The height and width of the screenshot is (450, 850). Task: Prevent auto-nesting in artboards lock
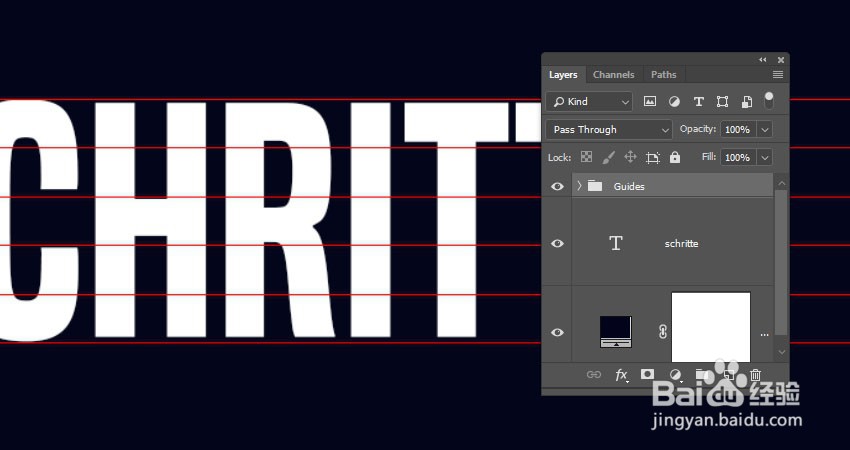click(x=653, y=158)
